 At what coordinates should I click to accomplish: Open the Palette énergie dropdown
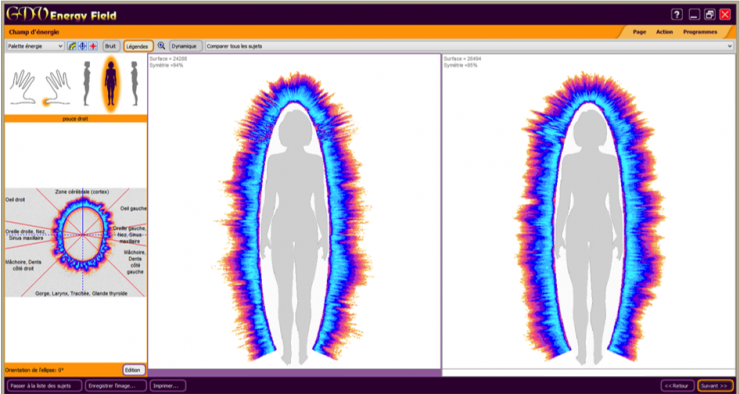click(x=35, y=46)
